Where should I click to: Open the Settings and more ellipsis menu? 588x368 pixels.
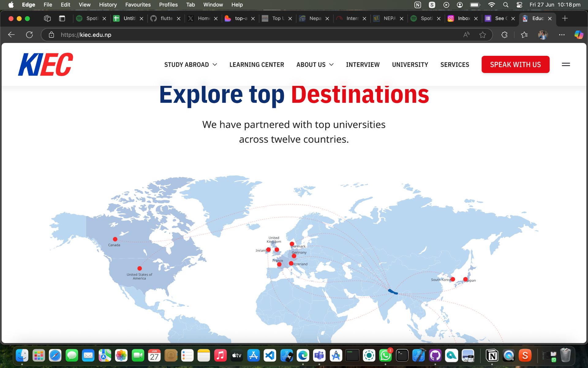point(562,35)
